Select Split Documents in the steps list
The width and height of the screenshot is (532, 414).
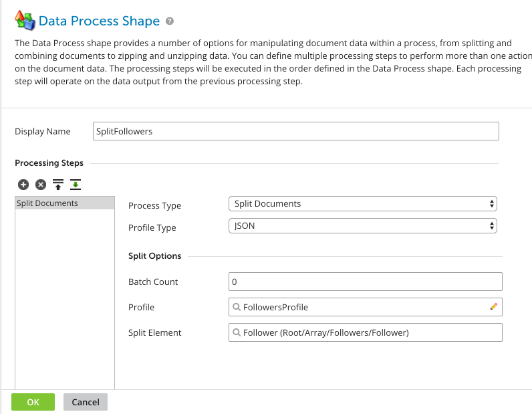(x=65, y=203)
